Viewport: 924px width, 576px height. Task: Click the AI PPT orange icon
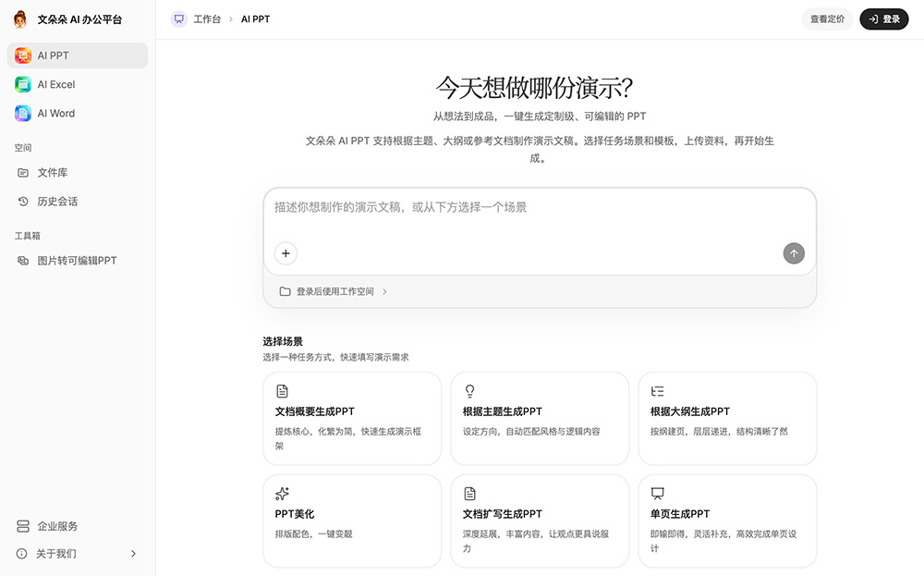tap(23, 55)
